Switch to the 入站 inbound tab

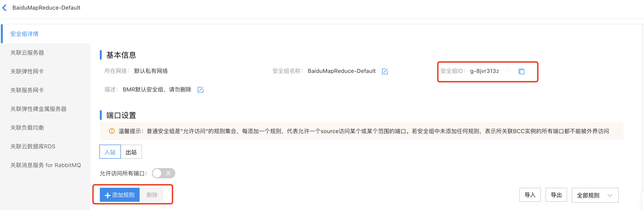pyautogui.click(x=110, y=152)
